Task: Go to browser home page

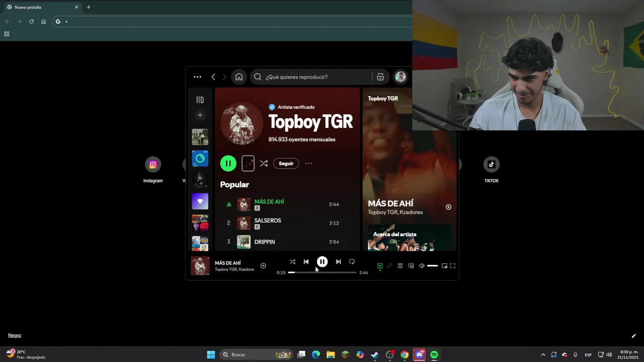Action: click(44, 22)
